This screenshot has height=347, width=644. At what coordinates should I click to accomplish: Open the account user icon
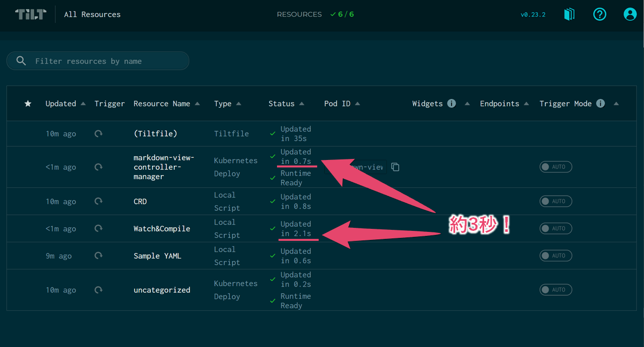pos(630,14)
